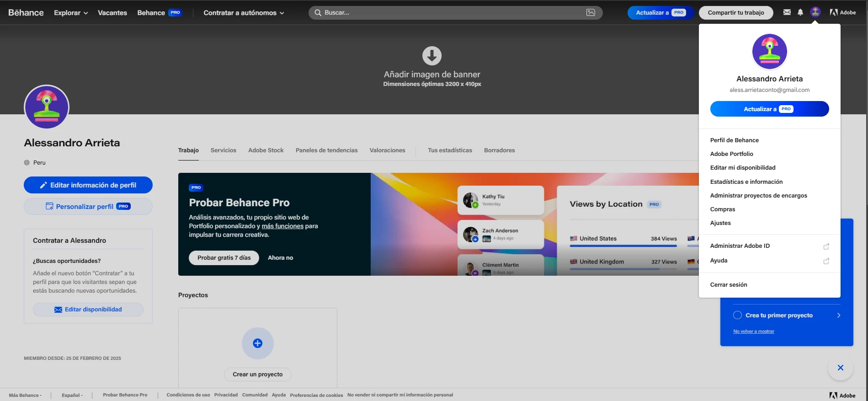Click the United Kingdom views progress bar
The height and width of the screenshot is (401, 868).
pyautogui.click(x=623, y=269)
